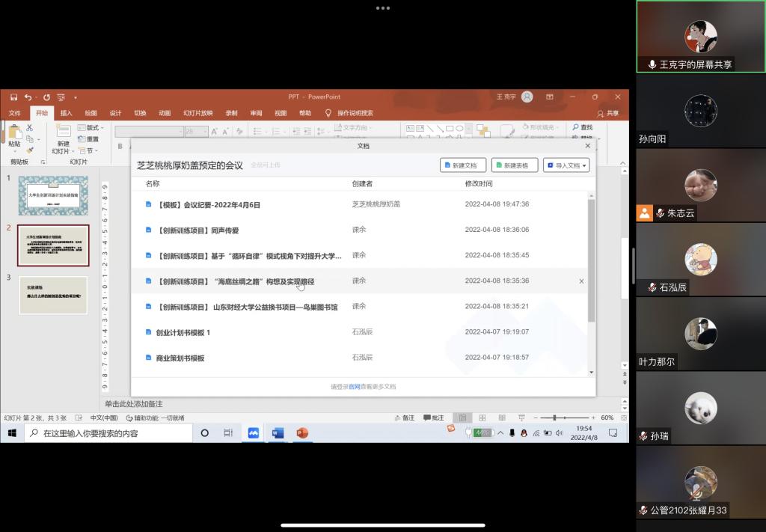Click the Undo arrow in the title bar

28,97
